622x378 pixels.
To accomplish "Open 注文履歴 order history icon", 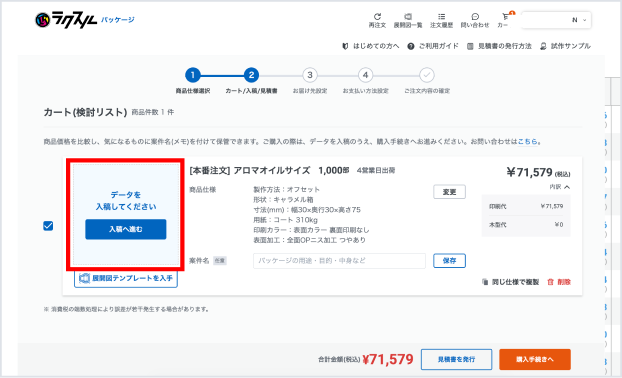I will [442, 20].
